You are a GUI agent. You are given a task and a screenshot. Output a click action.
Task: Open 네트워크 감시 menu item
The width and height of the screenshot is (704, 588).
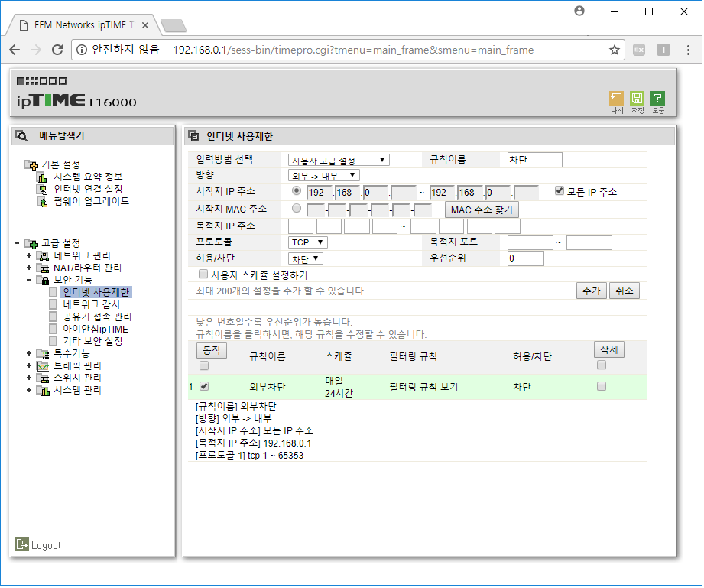pyautogui.click(x=92, y=305)
